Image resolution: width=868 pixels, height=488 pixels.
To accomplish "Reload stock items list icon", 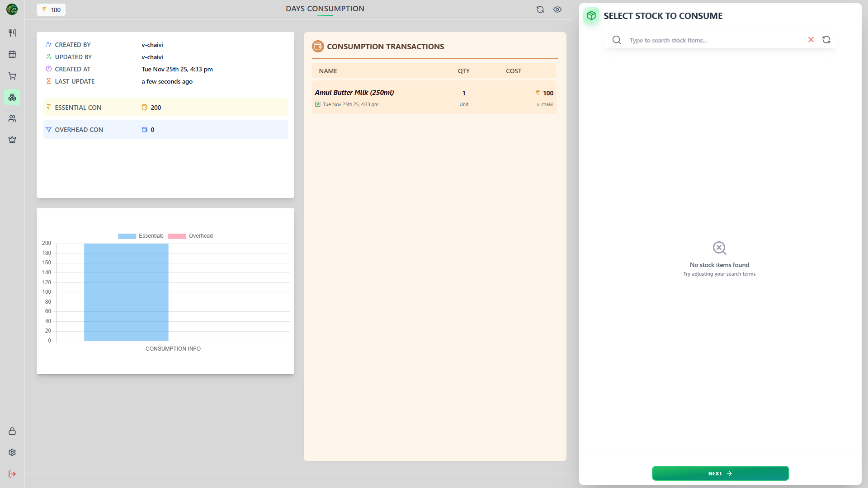I will (826, 40).
